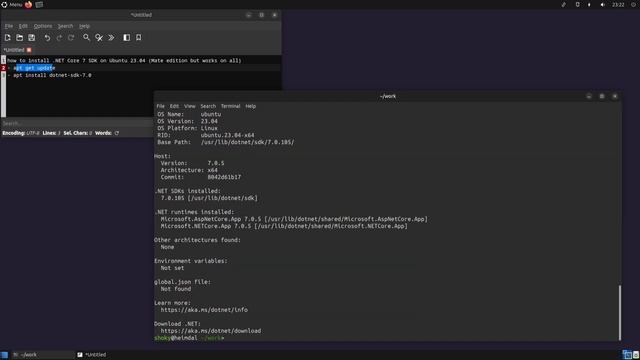Click the 'apt install dotnet-sdk-7.0' line

pyautogui.click(x=52, y=75)
